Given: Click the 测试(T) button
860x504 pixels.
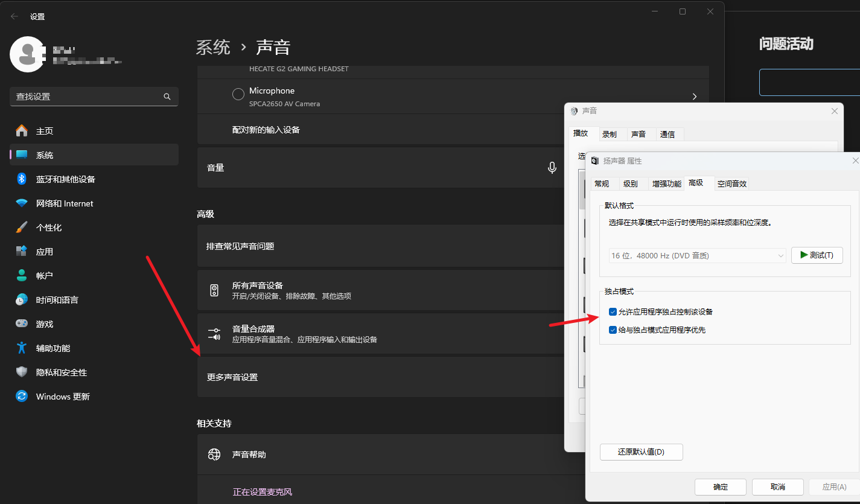Looking at the screenshot, I should pos(817,255).
